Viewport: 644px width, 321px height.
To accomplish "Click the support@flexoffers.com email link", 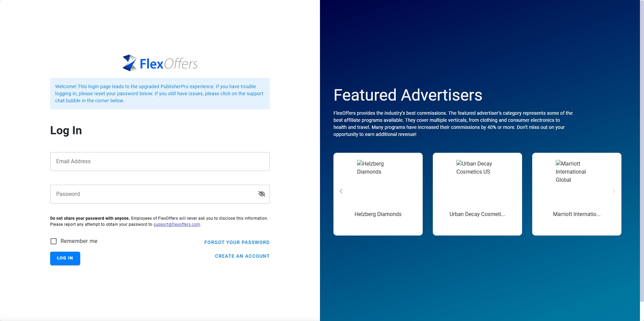I will click(177, 224).
